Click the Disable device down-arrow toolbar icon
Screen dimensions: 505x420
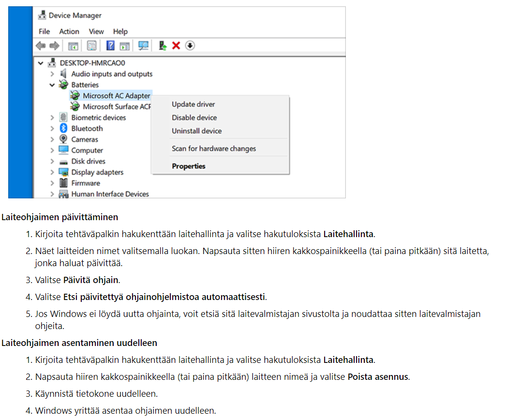190,46
